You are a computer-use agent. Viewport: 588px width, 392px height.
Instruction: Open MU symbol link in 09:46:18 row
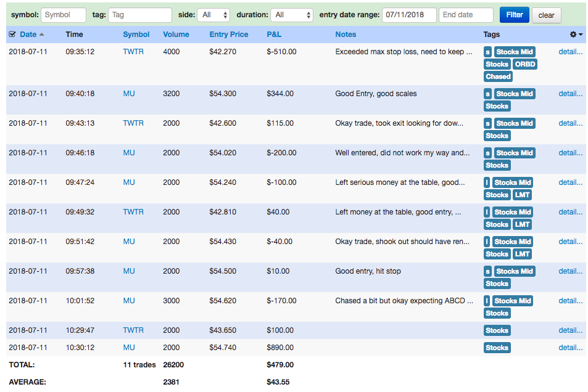click(129, 153)
